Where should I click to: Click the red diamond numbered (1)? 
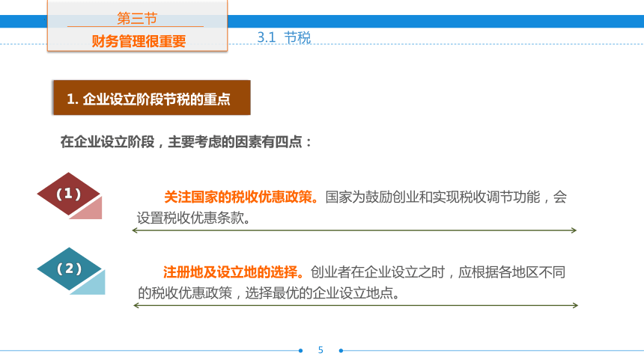69,194
